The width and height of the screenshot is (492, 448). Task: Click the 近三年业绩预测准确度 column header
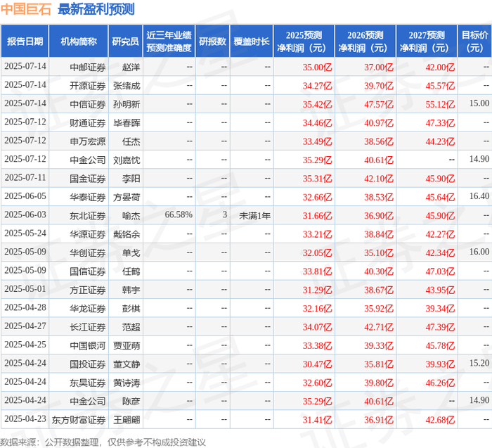169,41
